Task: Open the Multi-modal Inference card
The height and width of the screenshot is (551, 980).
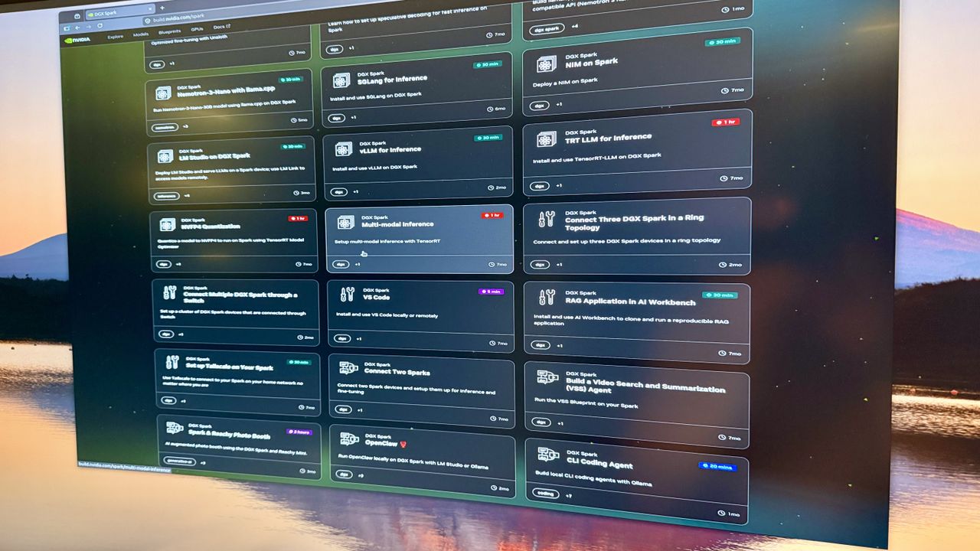Action: tap(420, 239)
